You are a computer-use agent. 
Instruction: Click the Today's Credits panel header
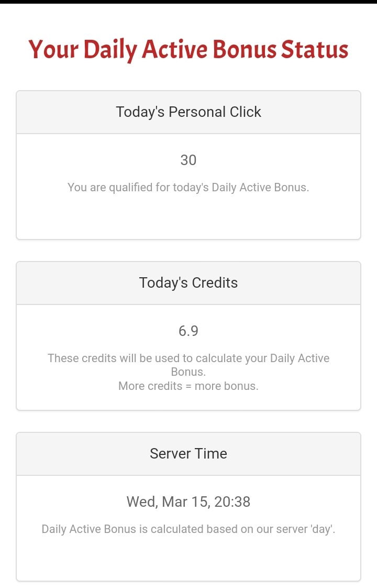click(188, 283)
